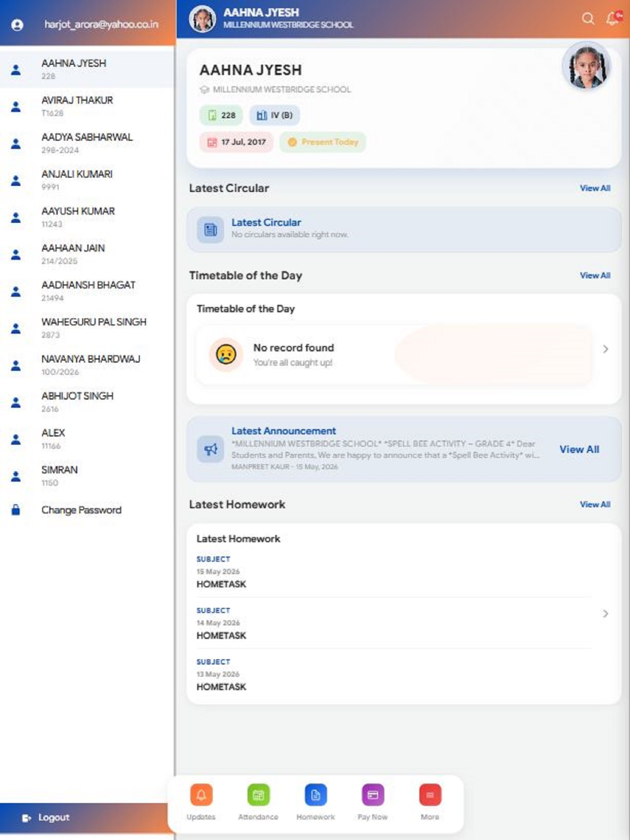The image size is (630, 840).
Task: Expand the Latest Homework card chevron
Action: (x=605, y=614)
